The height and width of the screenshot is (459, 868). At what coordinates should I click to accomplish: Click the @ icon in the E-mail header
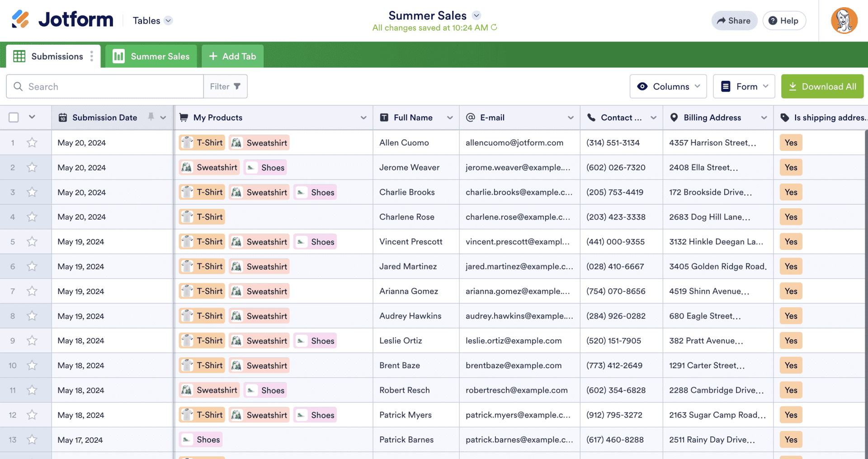click(470, 117)
